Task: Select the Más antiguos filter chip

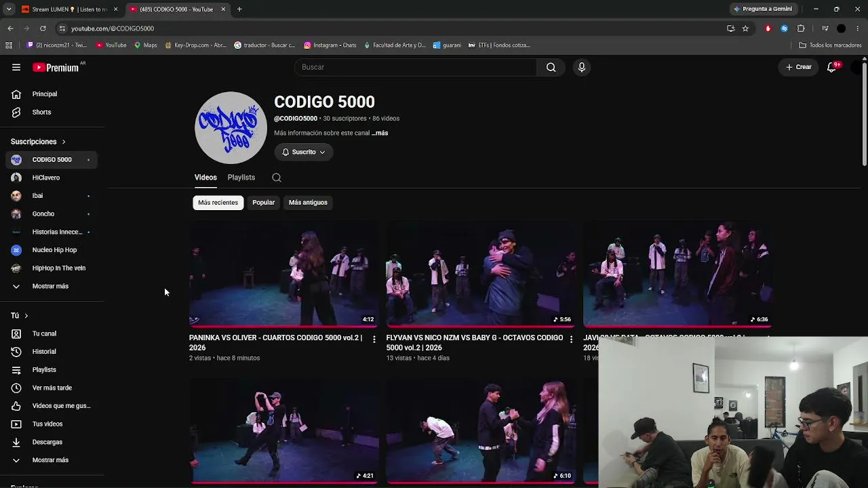Action: (308, 203)
